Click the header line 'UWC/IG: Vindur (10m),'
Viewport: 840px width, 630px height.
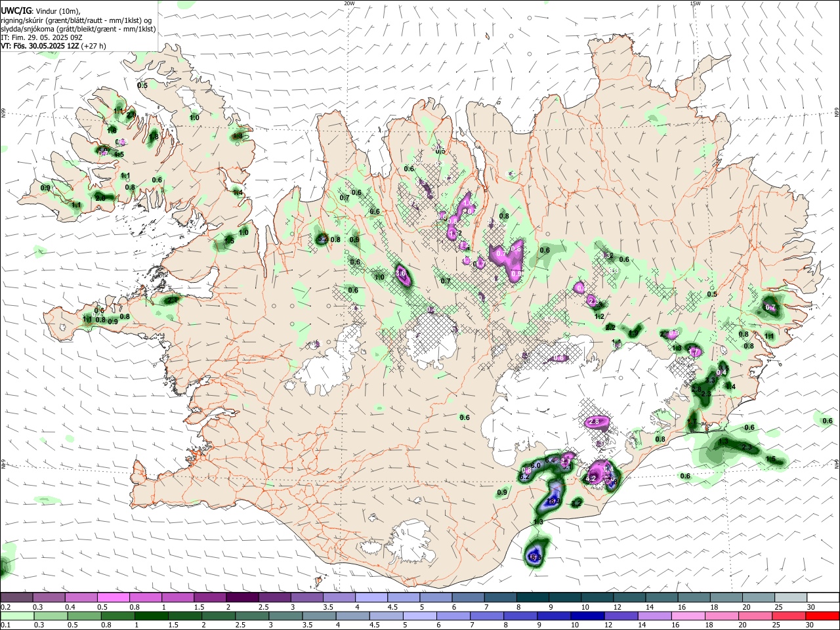pyautogui.click(x=40, y=11)
